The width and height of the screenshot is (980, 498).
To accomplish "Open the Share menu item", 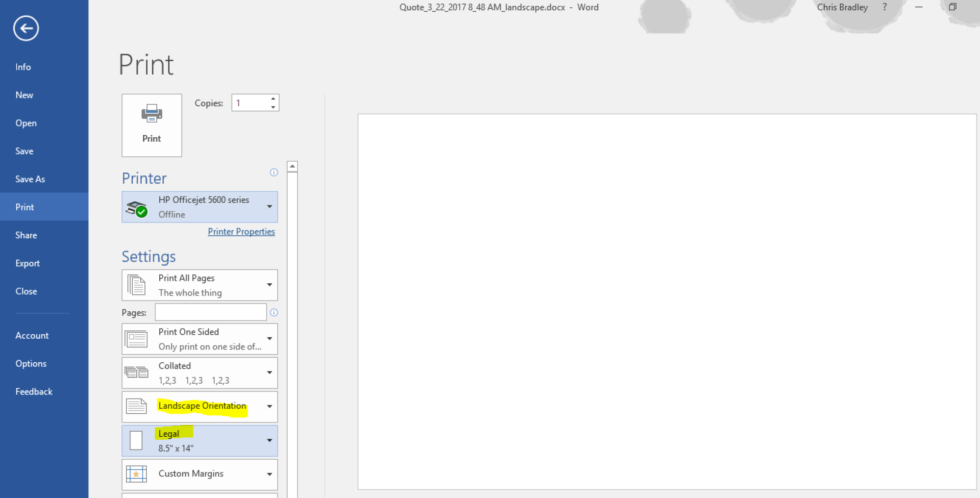I will point(44,235).
